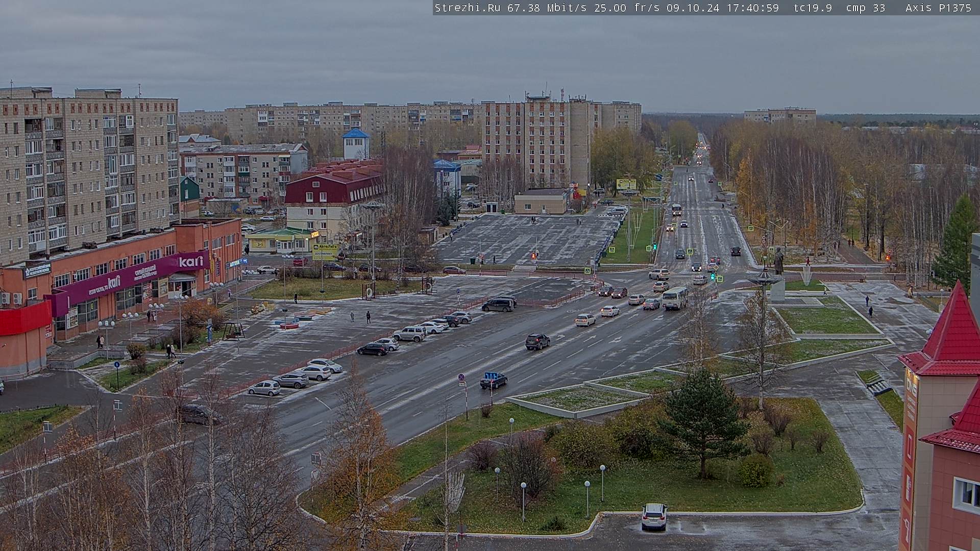Click the Strezhi.Ru overlay text
The width and height of the screenshot is (980, 551).
[x=468, y=8]
